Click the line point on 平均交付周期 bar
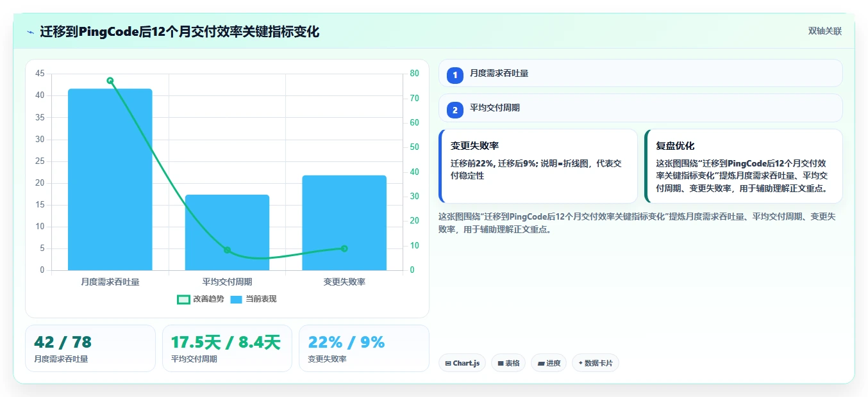 pos(227,250)
